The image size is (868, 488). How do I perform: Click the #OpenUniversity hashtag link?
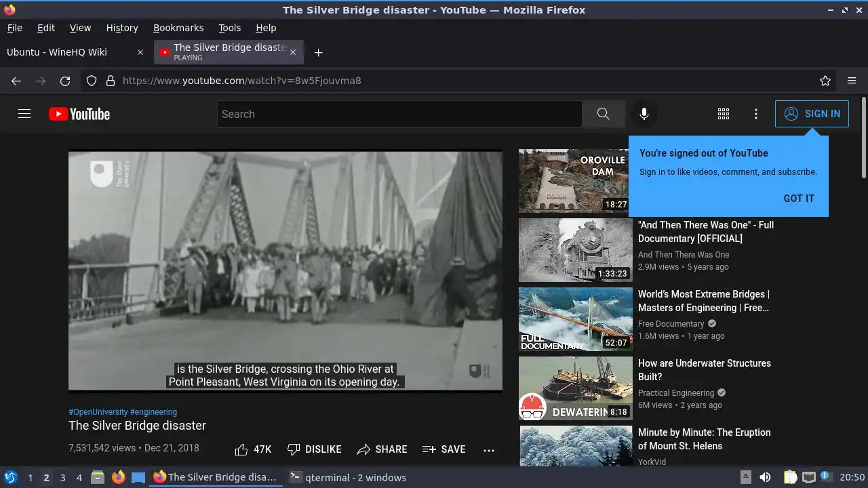tap(98, 412)
